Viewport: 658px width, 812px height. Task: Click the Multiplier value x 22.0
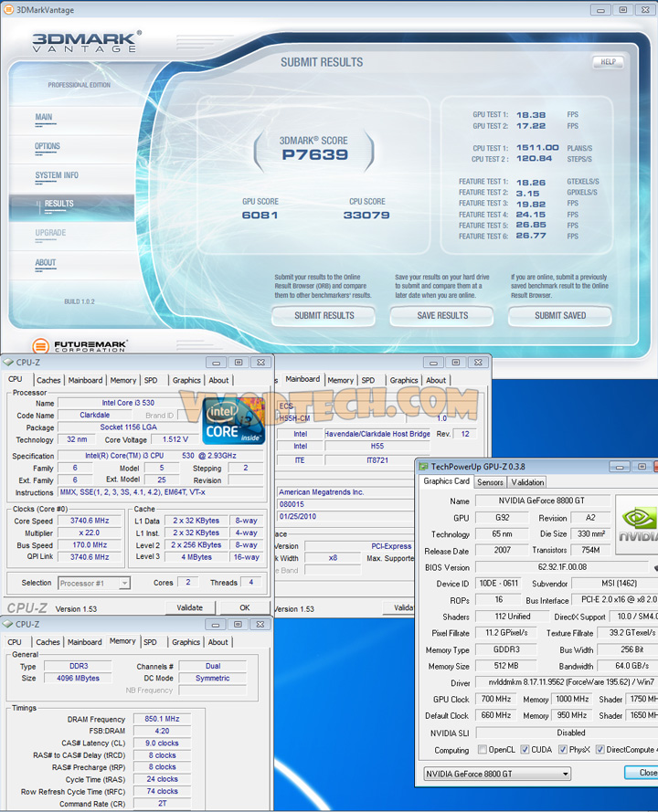[90, 533]
